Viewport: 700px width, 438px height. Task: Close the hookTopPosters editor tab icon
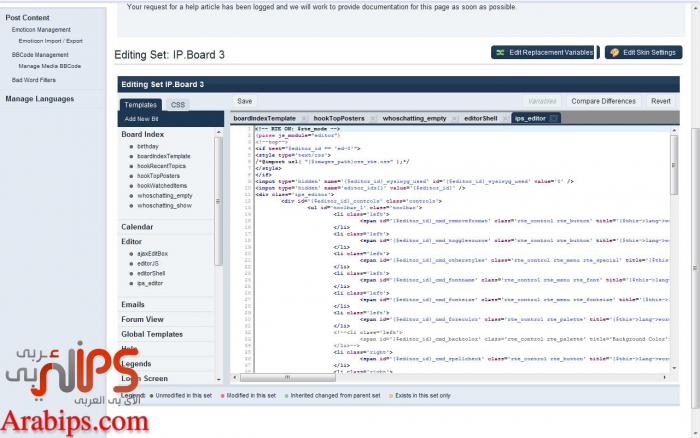coord(372,118)
